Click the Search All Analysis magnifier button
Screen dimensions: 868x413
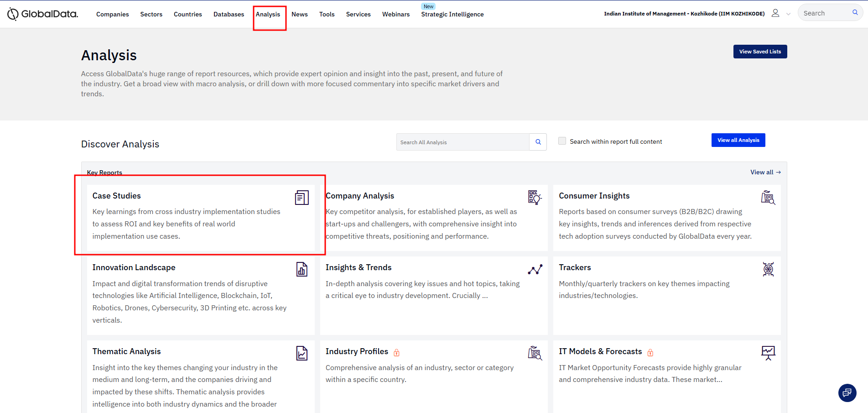click(x=538, y=142)
